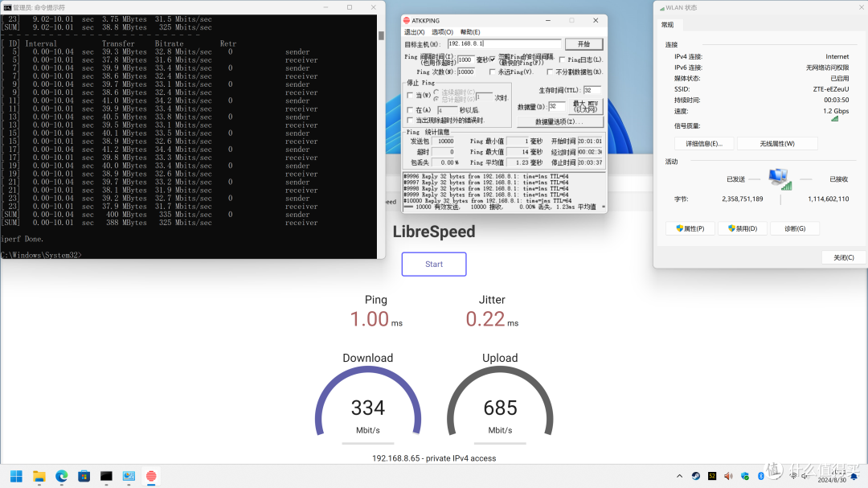Image resolution: width=868 pixels, height=488 pixels.
Task: Switch to the Command Prompt taskbar icon
Action: 106,476
